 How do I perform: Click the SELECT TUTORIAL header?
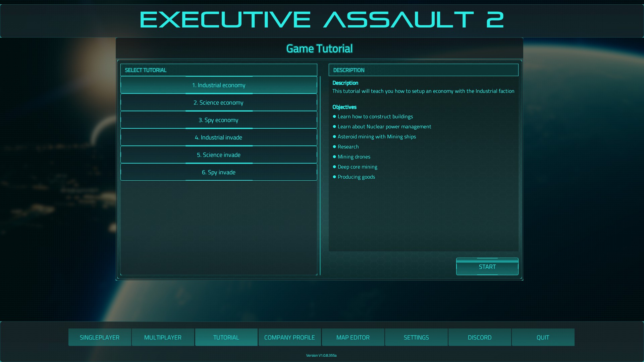(x=219, y=70)
